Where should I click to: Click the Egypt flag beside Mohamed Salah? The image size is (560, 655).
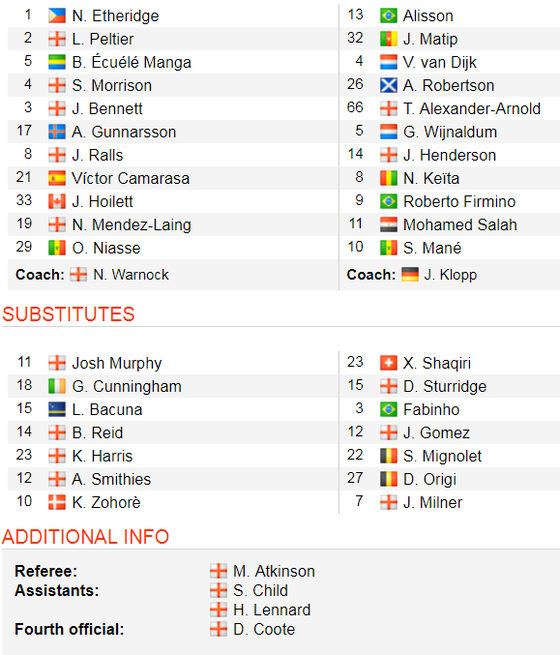pyautogui.click(x=388, y=225)
